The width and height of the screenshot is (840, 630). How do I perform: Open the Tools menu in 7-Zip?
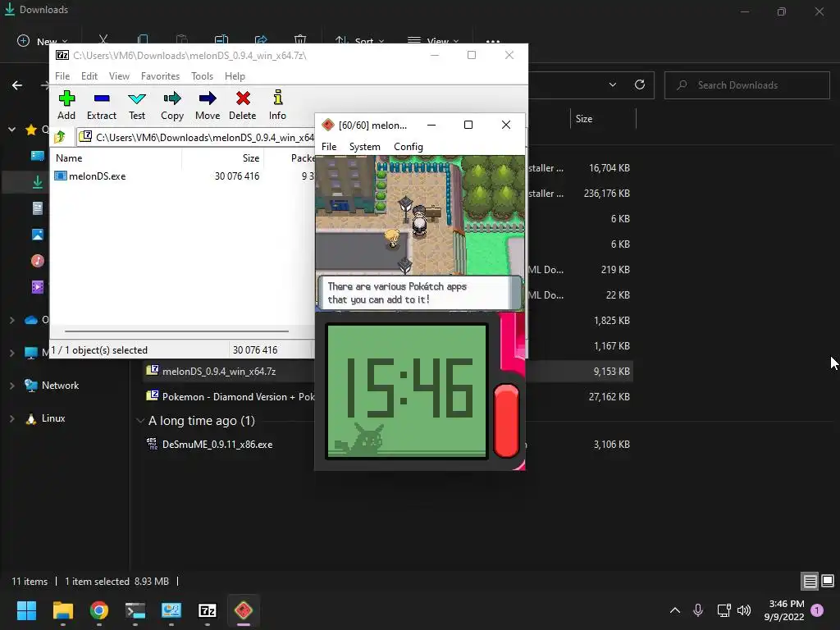coord(202,76)
